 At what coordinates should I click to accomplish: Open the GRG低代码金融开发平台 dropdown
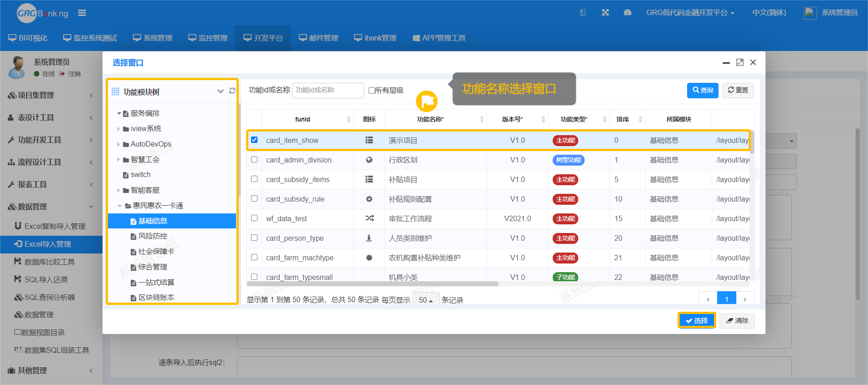coord(690,13)
